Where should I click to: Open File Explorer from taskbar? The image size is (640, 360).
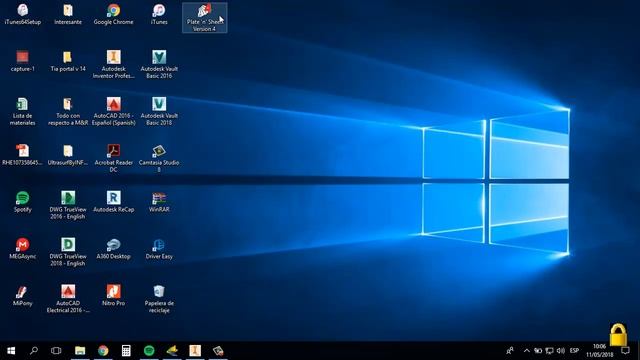[80, 351]
